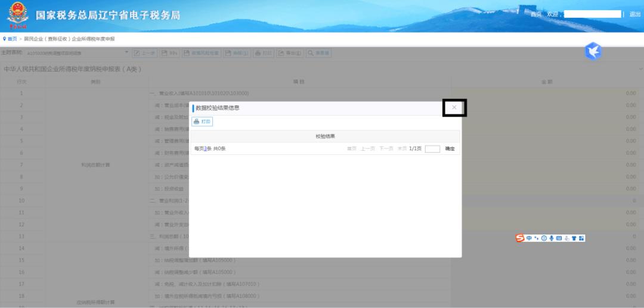The width and height of the screenshot is (644, 308).
Task: Click the 利润总额计算 category cell
Action: pos(95,165)
